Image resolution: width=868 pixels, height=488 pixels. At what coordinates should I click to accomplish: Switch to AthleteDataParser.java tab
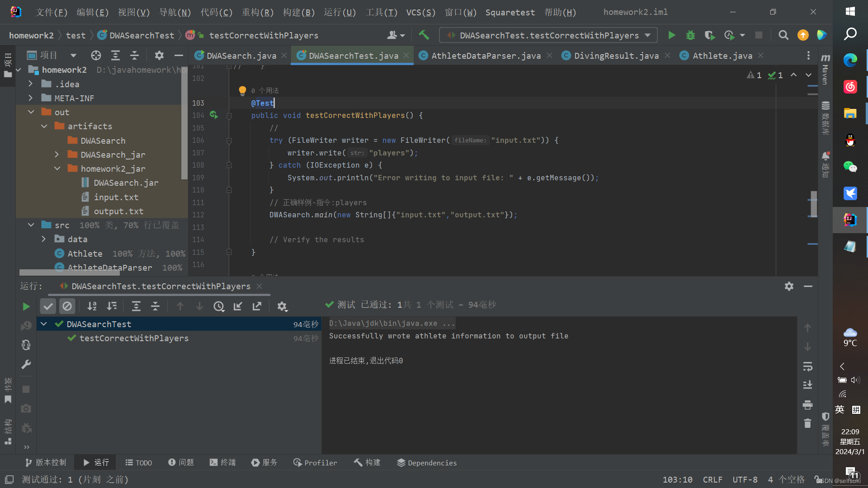point(486,56)
